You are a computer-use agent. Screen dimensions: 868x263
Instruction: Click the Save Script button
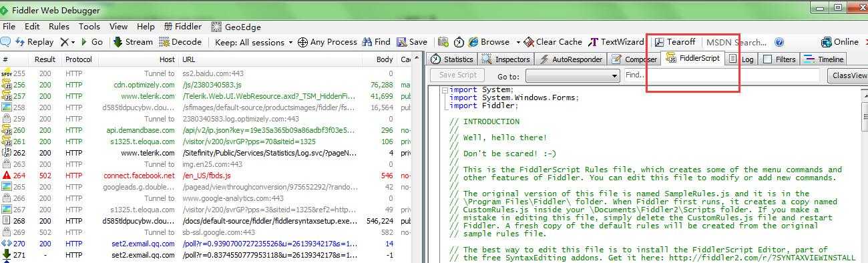click(457, 75)
